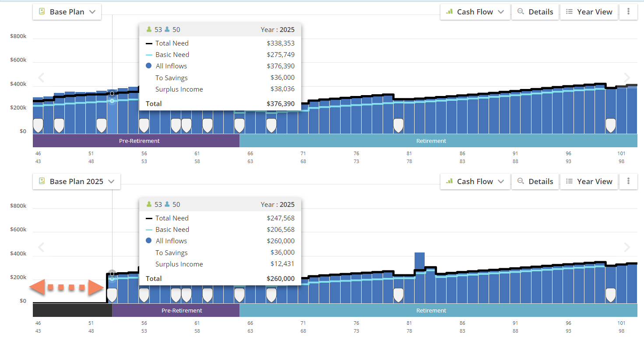Click the blue All Inflows dot in upper tooltip
Viewport: 644px width, 341px height.
point(149,66)
